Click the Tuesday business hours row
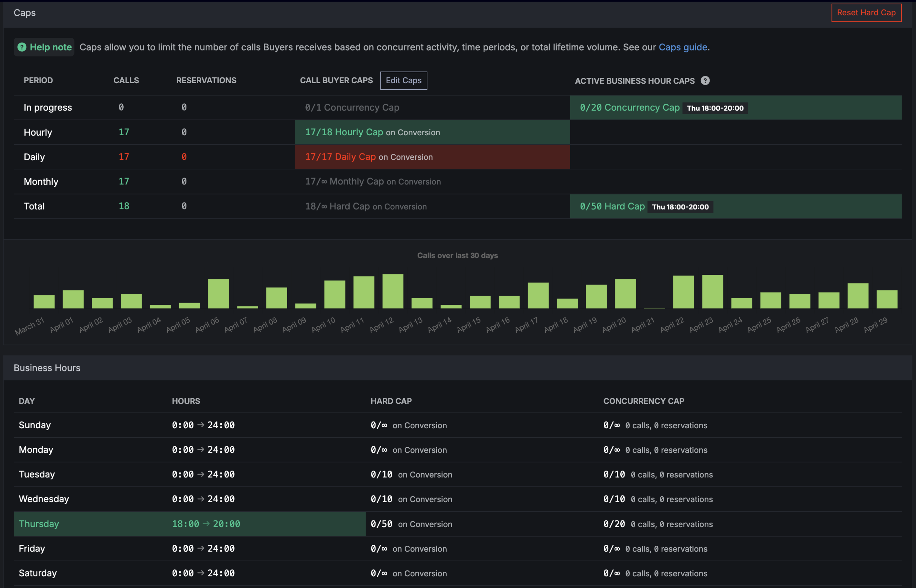 pyautogui.click(x=457, y=474)
